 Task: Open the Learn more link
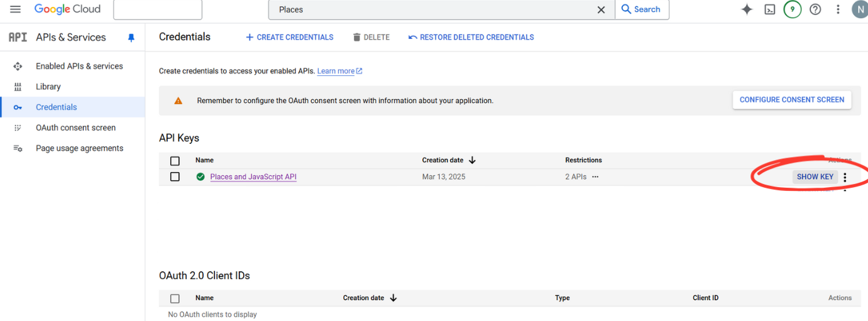point(339,71)
